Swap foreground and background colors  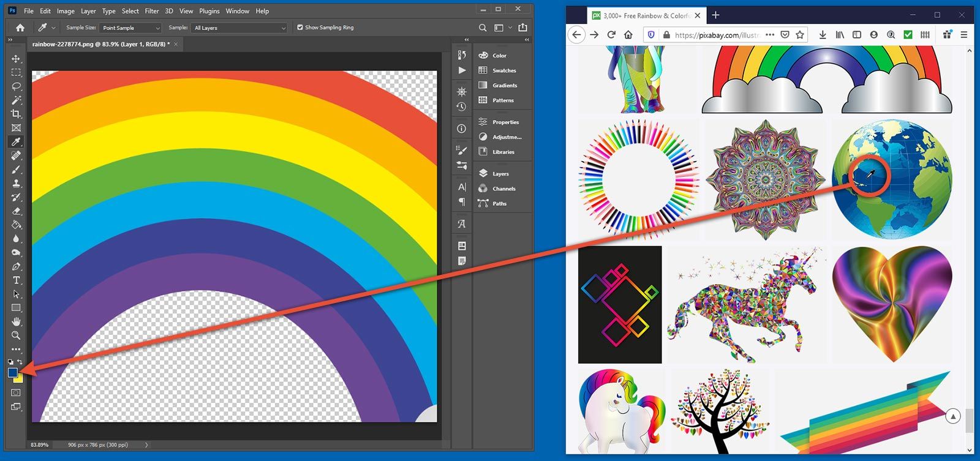(x=20, y=362)
